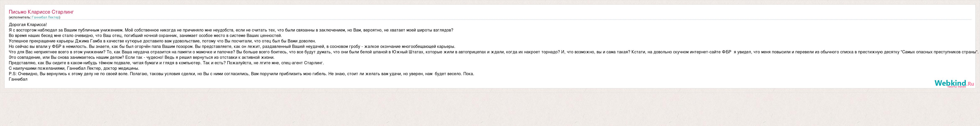This screenshot has width=980, height=126.
Task: Click the final 'Ганнибал' signature line
Action: point(18,79)
